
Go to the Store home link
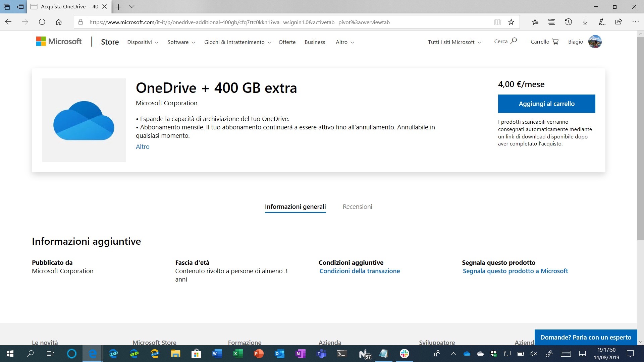110,42
